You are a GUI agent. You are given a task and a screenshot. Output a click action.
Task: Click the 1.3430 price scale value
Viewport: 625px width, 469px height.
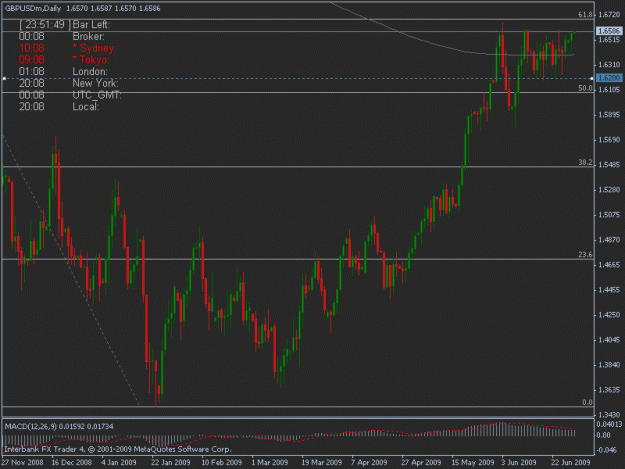click(609, 415)
